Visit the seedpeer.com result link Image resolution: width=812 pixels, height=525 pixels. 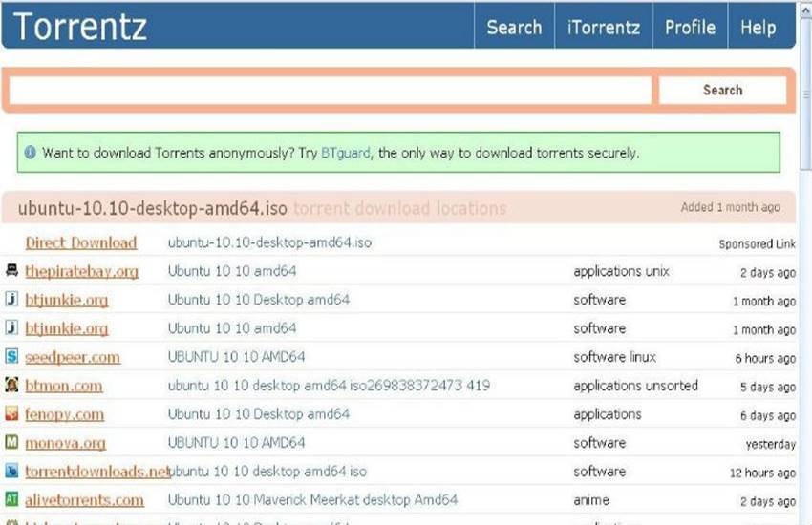[x=73, y=357]
